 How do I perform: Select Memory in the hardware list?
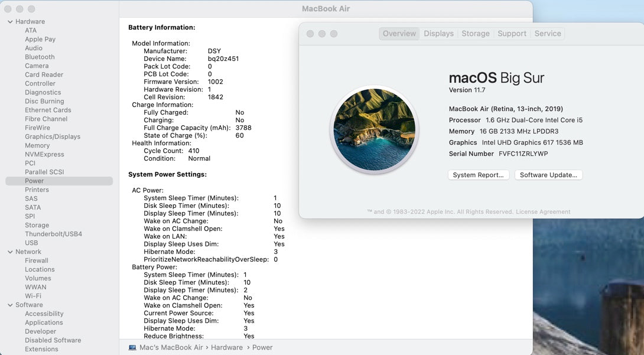coord(37,145)
